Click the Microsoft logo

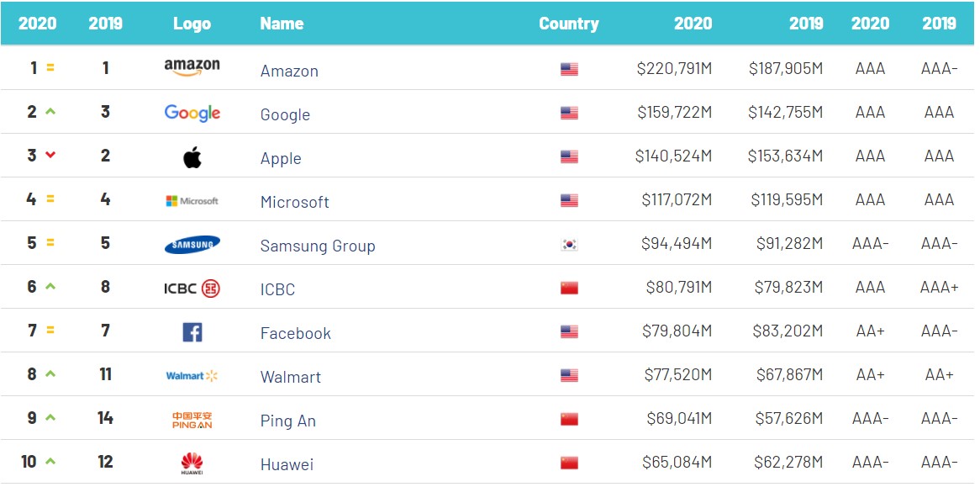192,201
